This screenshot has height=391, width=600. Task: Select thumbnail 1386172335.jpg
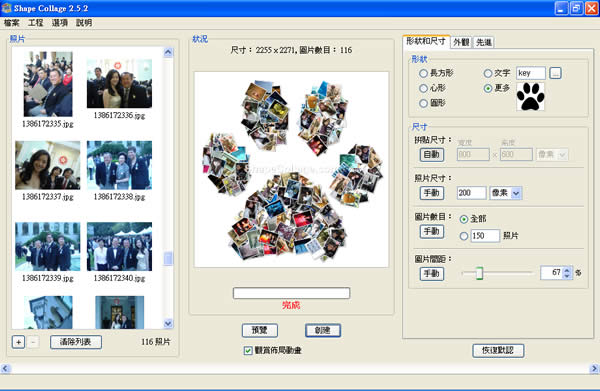[x=48, y=84]
